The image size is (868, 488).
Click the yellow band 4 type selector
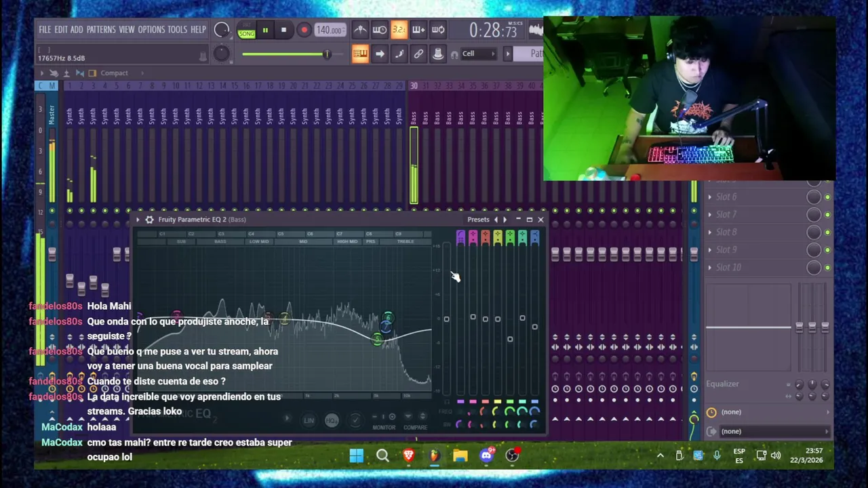tap(498, 237)
